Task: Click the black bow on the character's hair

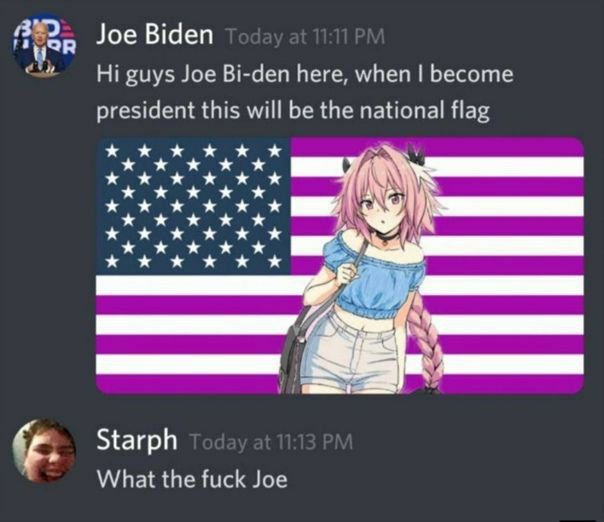Action: coord(416,155)
